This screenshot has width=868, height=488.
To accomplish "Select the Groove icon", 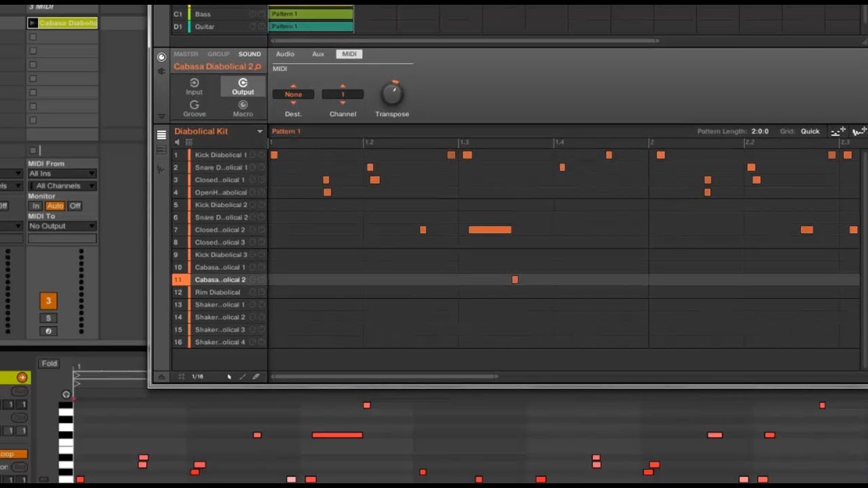I will tap(194, 104).
